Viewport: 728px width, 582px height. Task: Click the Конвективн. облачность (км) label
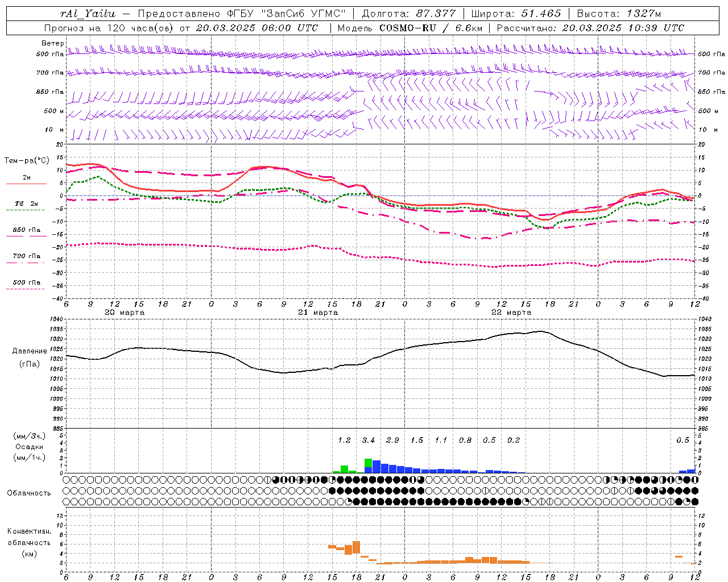click(x=29, y=542)
